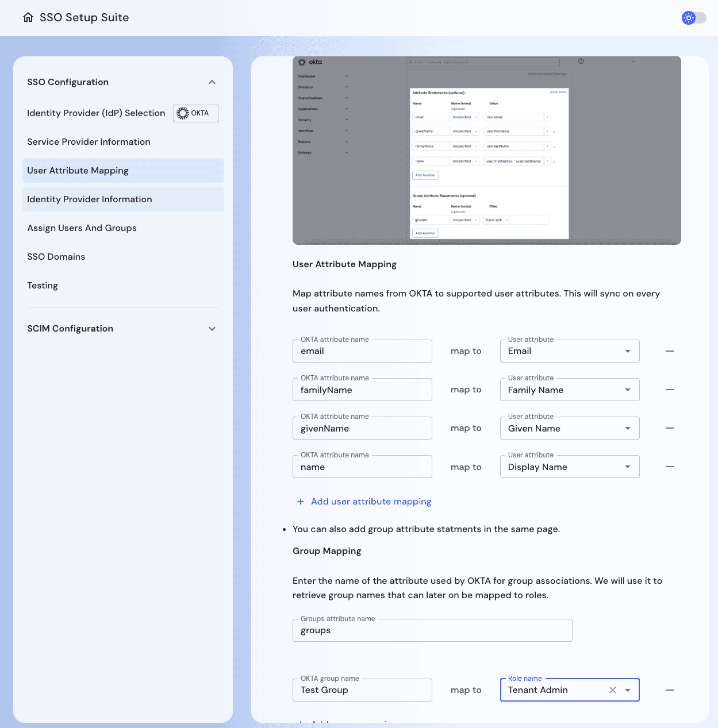718x728 pixels.
Task: Expand the SCIM Configuration section
Action: 212,329
